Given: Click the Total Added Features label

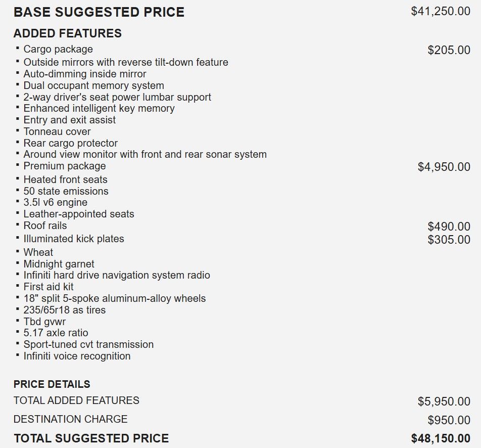Looking at the screenshot, I should point(76,400).
